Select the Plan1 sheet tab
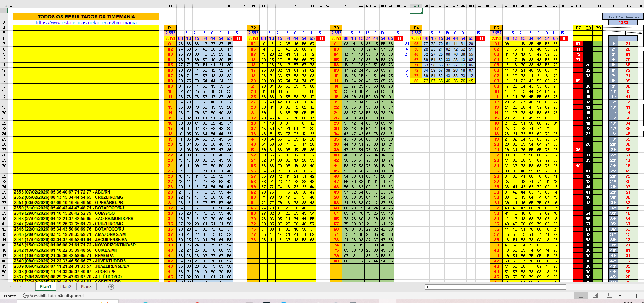The width and height of the screenshot is (644, 303). [x=45, y=287]
